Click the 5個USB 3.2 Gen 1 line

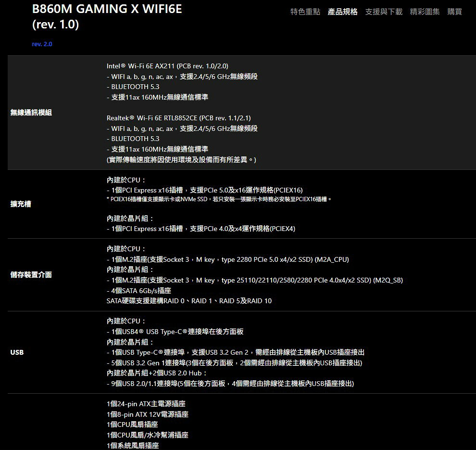234,363
